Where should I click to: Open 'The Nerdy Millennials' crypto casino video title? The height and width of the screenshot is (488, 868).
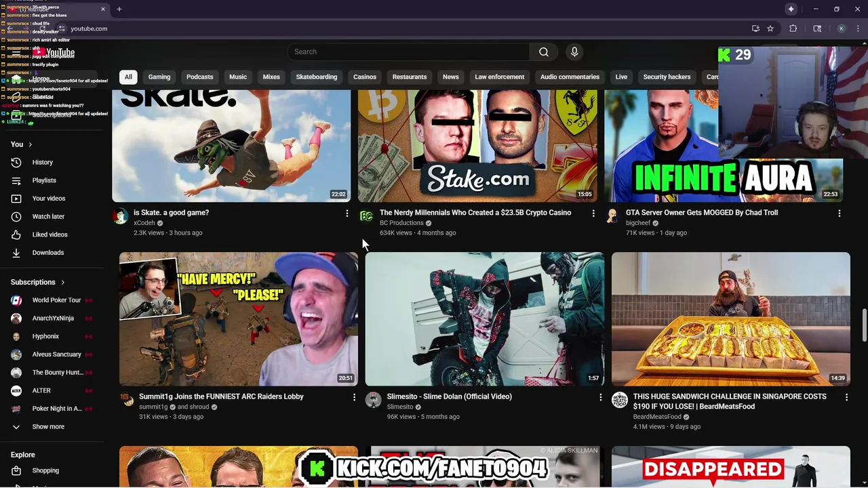coord(475,213)
